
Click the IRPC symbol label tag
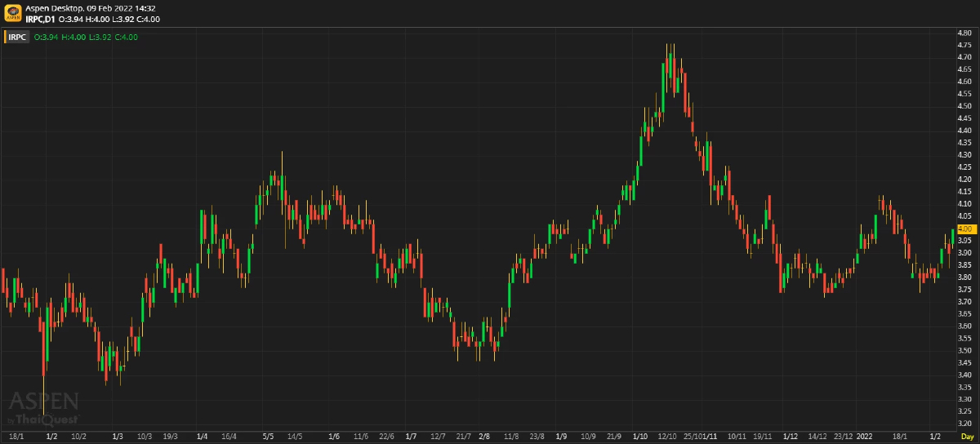(x=18, y=37)
